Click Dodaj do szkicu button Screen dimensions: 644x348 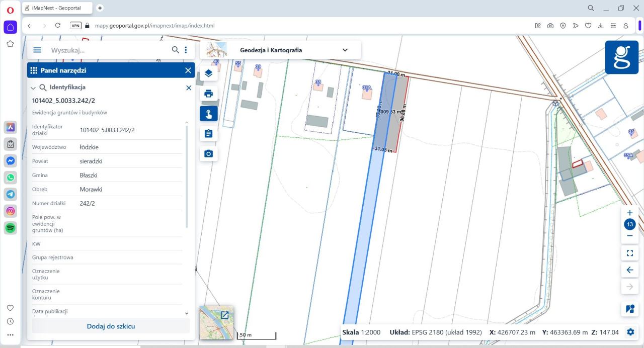coord(111,326)
